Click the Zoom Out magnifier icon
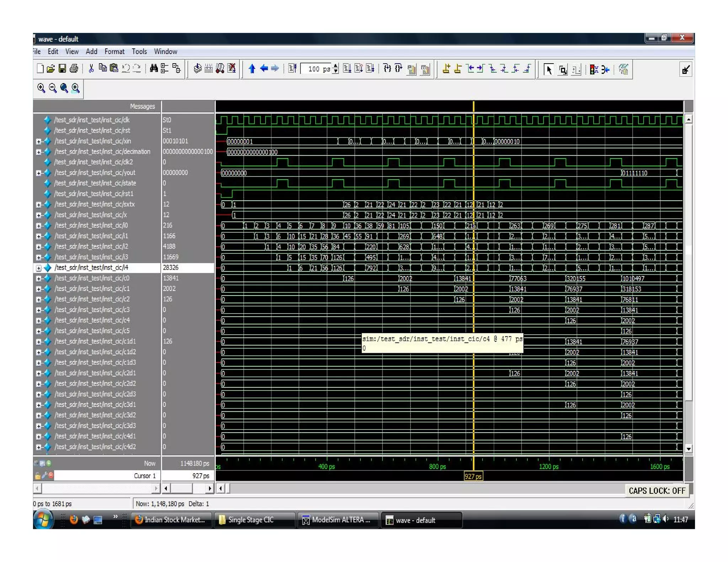This screenshot has width=728, height=562. (53, 88)
